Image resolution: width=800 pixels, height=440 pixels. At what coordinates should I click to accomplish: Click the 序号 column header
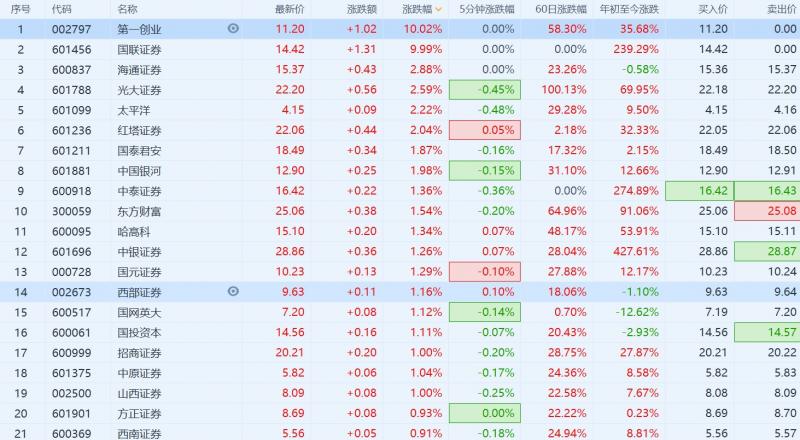18,9
